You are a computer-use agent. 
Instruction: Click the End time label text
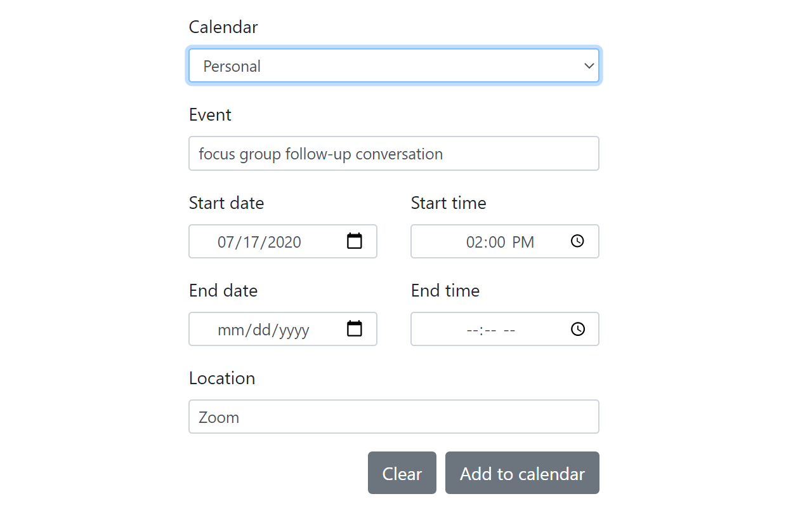coord(445,290)
